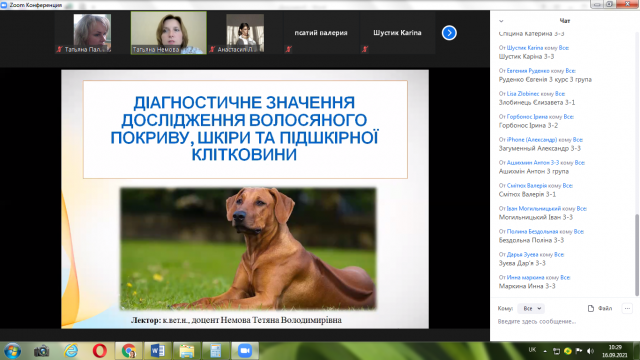Open Microsoft Word from taskbar
Screen dimensions: 640x360
pyautogui.click(x=158, y=351)
